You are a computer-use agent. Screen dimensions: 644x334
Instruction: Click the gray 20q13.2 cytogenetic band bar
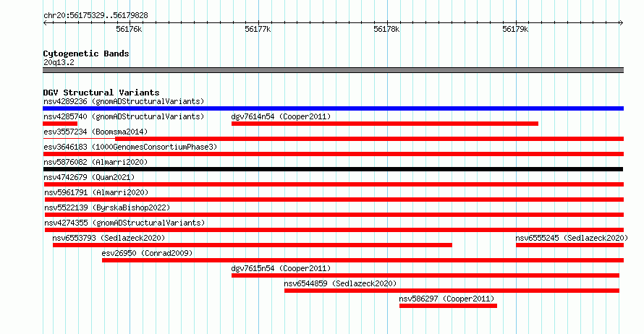click(x=333, y=70)
